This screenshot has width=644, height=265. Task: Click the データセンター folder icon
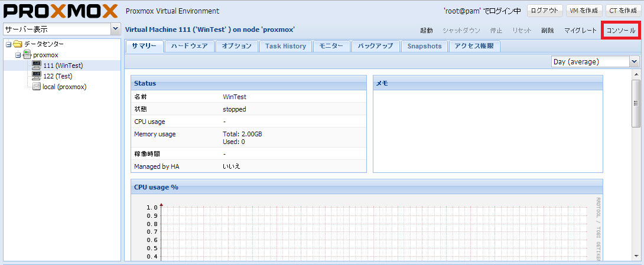18,44
